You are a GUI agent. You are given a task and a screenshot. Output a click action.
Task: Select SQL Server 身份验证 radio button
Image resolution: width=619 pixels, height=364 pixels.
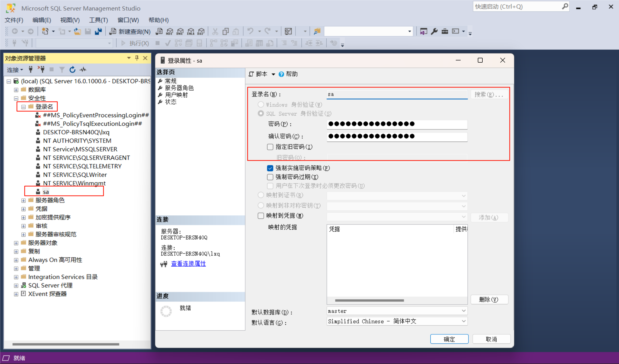click(x=261, y=114)
